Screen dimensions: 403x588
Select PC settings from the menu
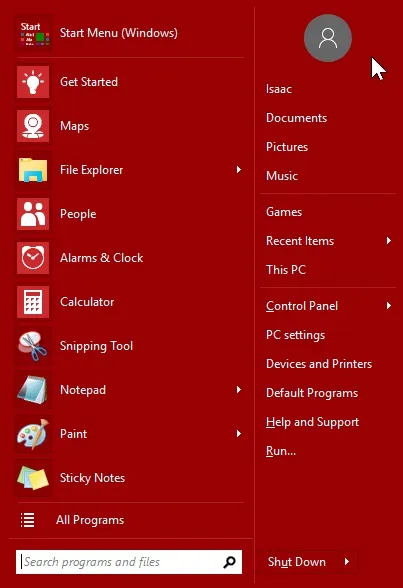(x=295, y=335)
